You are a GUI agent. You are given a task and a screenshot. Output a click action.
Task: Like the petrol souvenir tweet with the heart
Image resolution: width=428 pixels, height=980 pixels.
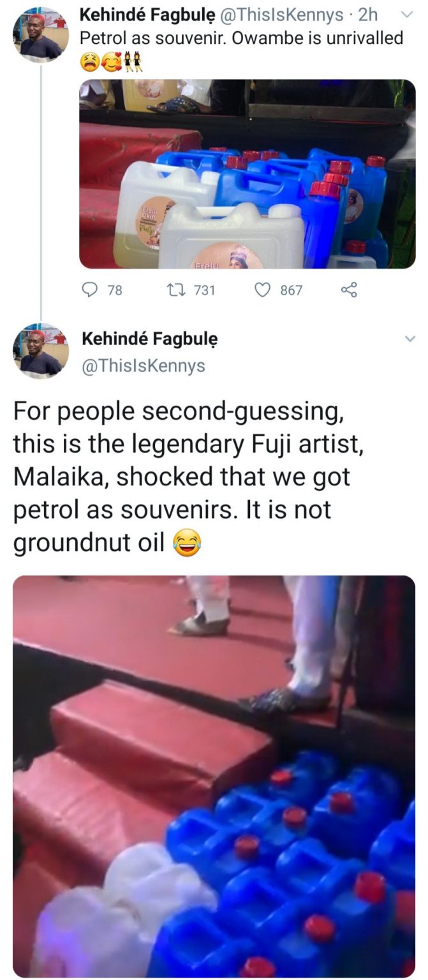coord(262,290)
